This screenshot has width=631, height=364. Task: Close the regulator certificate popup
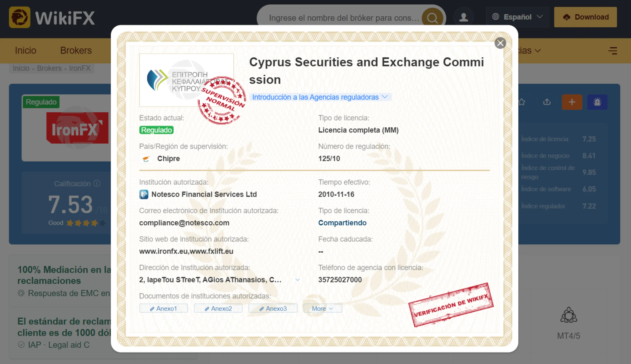tap(500, 43)
